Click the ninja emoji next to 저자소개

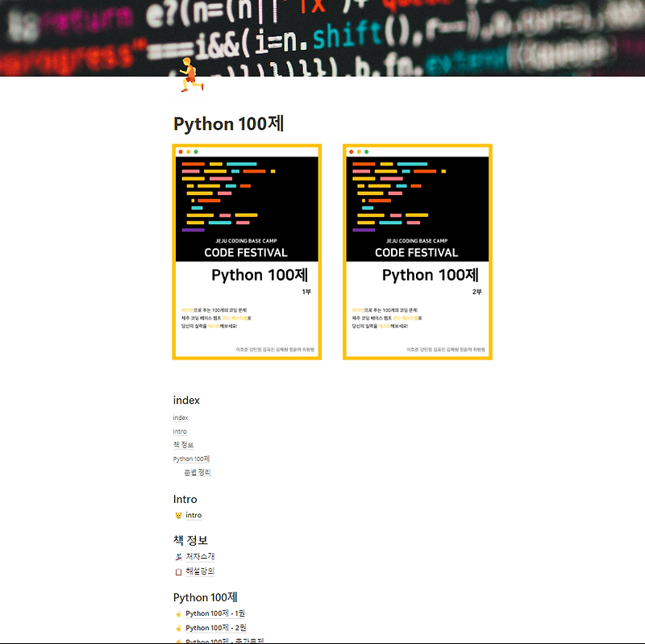(179, 556)
